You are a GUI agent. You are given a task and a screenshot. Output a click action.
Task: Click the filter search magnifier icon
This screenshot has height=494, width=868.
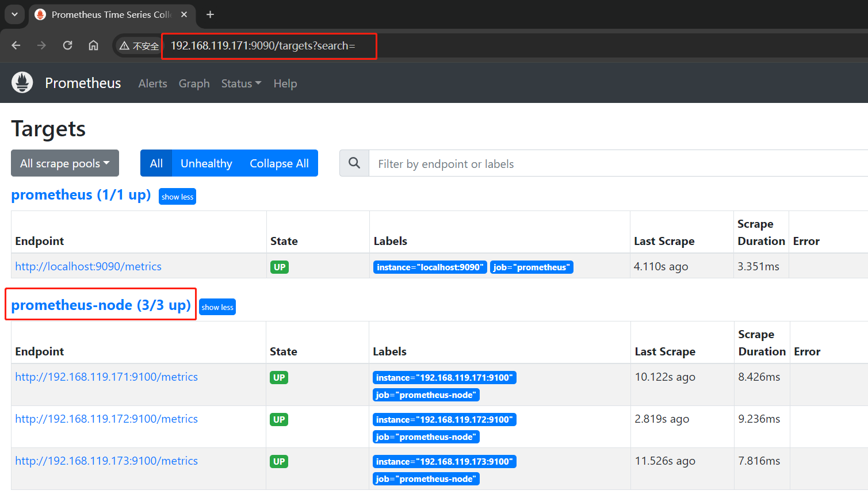point(354,163)
